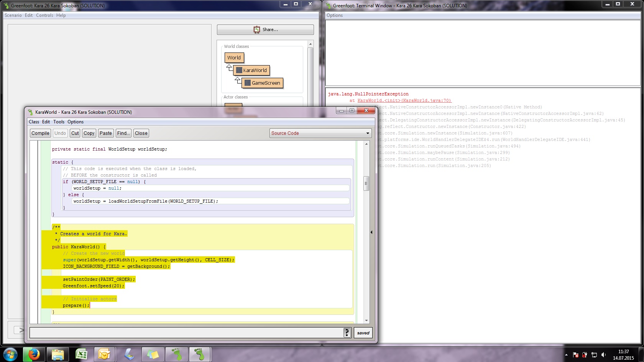The image size is (644, 362).
Task: Open the Controls menu
Action: click(44, 15)
